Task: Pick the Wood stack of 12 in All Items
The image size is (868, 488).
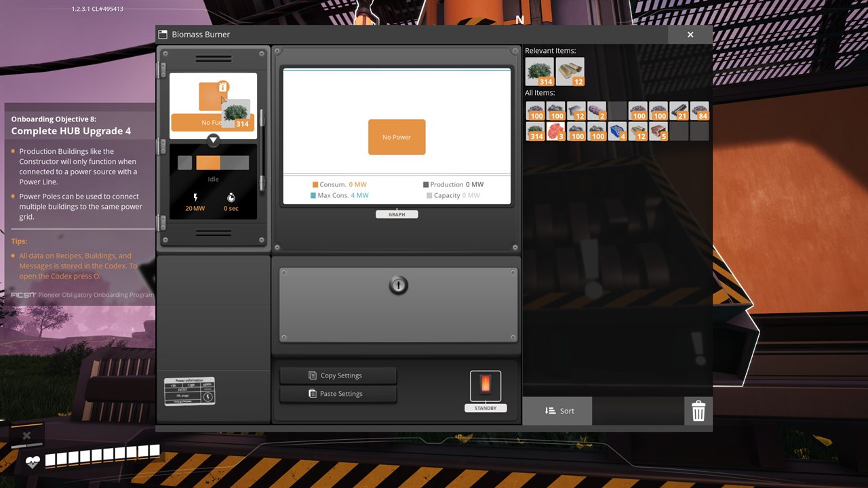Action: 637,131
